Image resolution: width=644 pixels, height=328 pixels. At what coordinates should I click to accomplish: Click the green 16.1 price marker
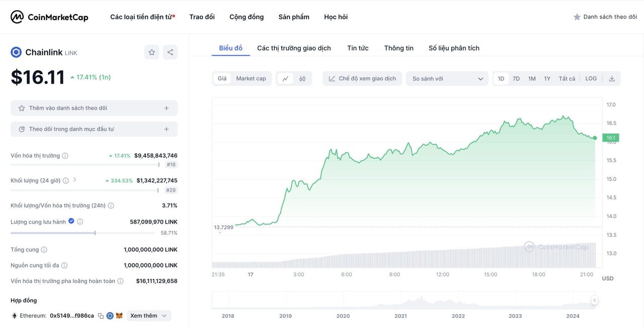pos(611,138)
